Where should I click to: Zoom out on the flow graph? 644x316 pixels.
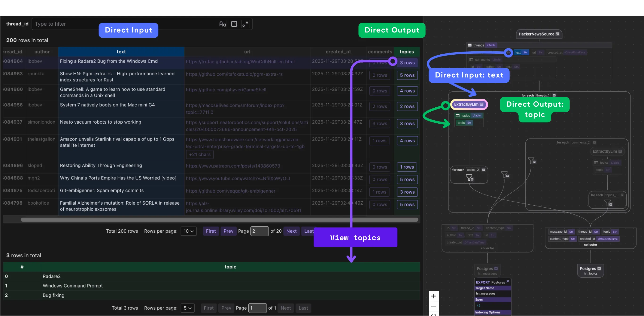[433, 306]
